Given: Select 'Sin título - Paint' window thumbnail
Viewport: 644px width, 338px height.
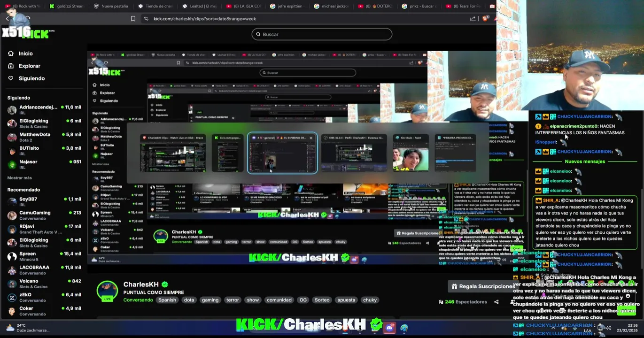Looking at the screenshot, I should click(x=411, y=153).
